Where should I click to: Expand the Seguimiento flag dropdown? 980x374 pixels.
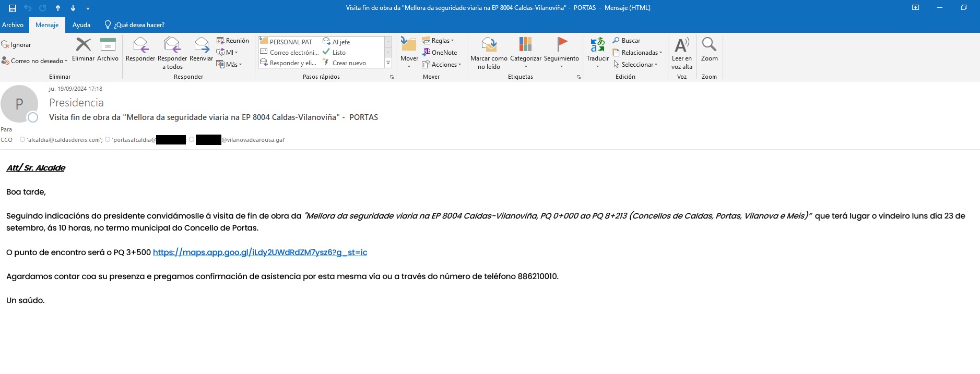(x=561, y=66)
